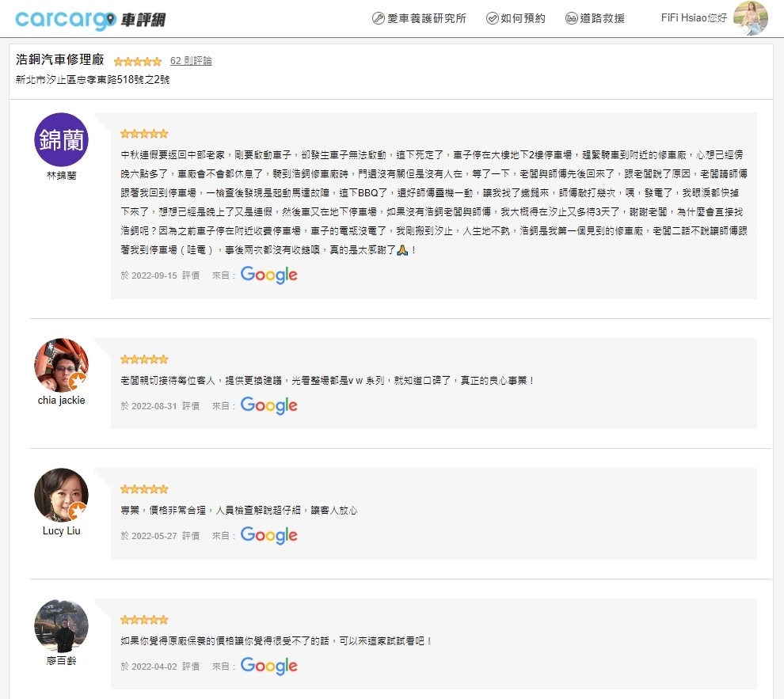Click Google logo on 2022-08-31 review
The image size is (784, 699).
click(268, 405)
